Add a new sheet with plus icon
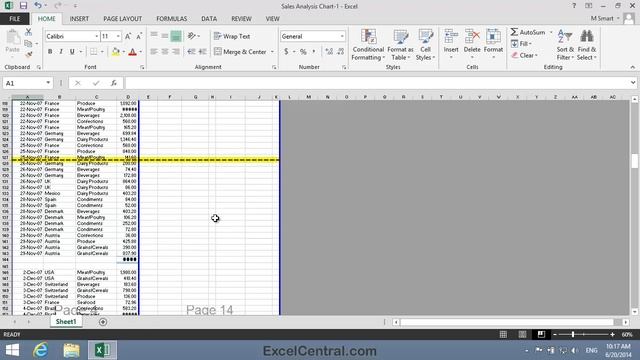640x360 pixels. click(103, 322)
